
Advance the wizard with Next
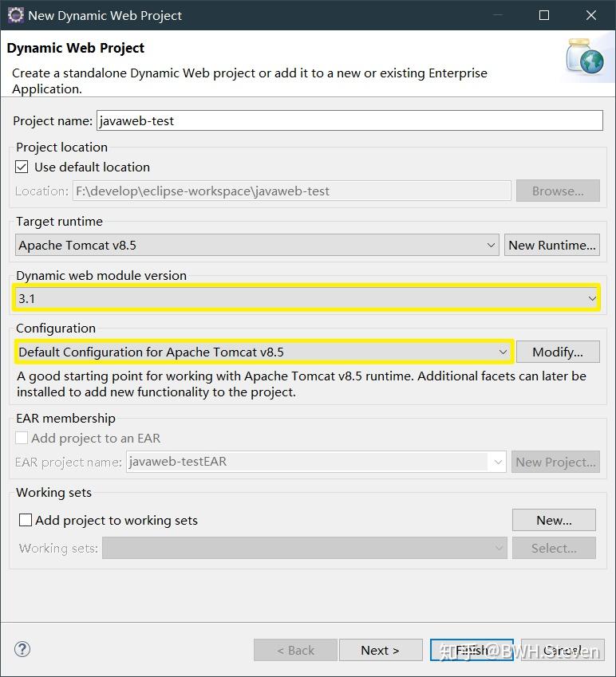(x=381, y=649)
